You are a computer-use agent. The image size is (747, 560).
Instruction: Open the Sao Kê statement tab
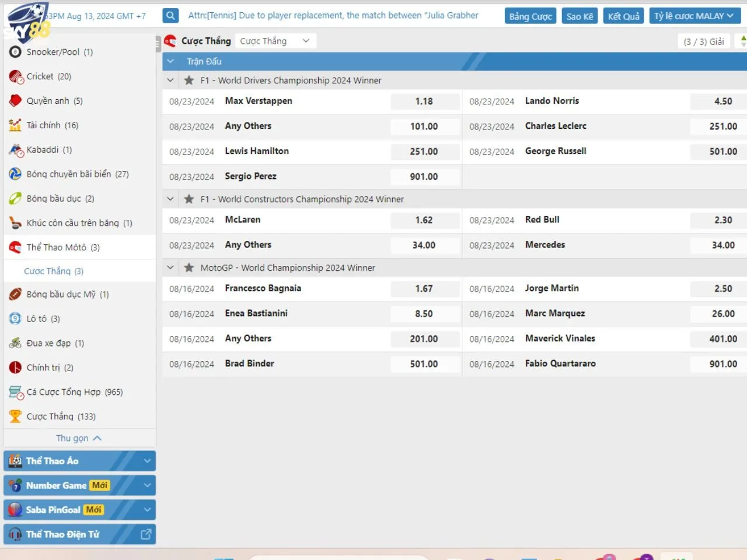click(x=580, y=16)
